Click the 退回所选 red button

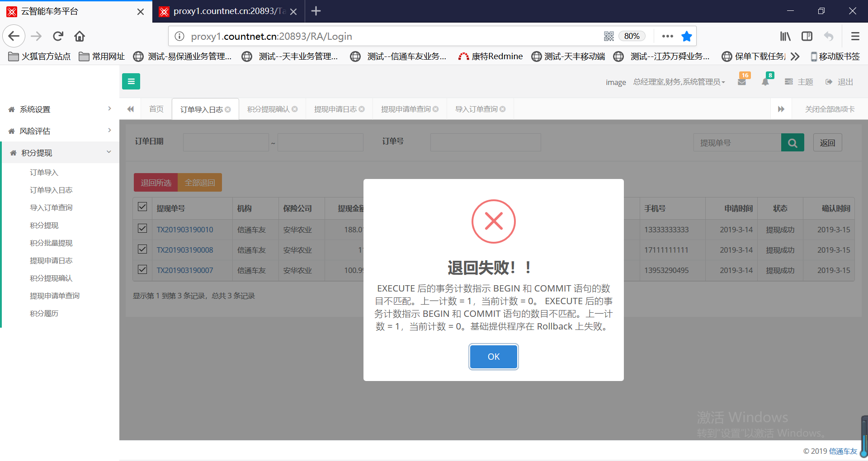pos(156,183)
